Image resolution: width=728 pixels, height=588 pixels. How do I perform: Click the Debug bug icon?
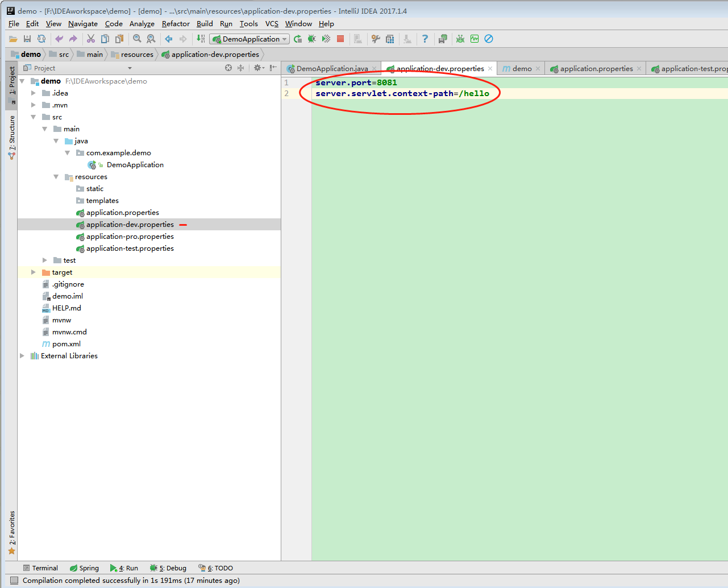click(312, 39)
